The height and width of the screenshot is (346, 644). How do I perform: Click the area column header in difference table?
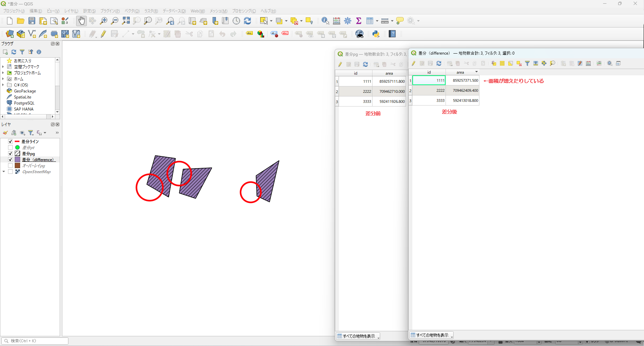pyautogui.click(x=460, y=72)
